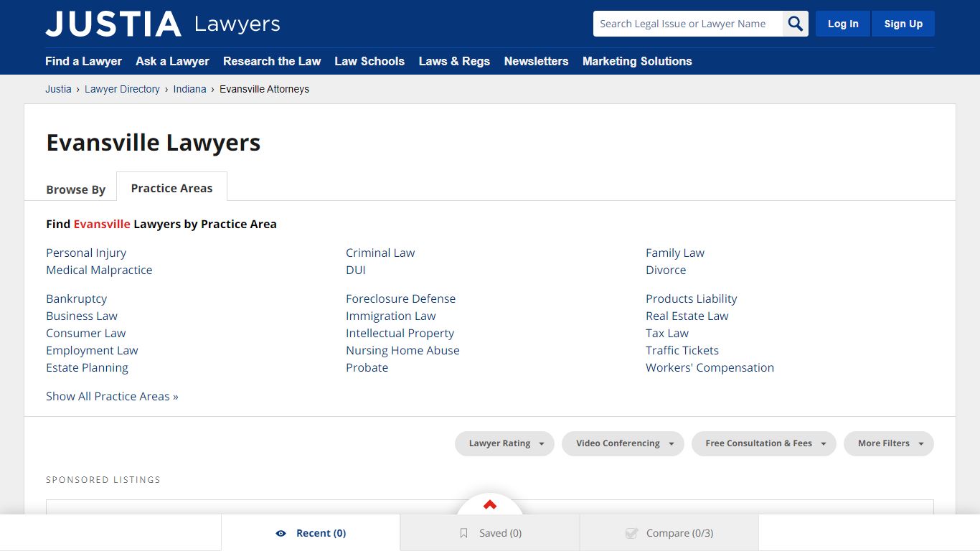Open Employment Law practice area
This screenshot has height=551, width=980.
pos(92,350)
